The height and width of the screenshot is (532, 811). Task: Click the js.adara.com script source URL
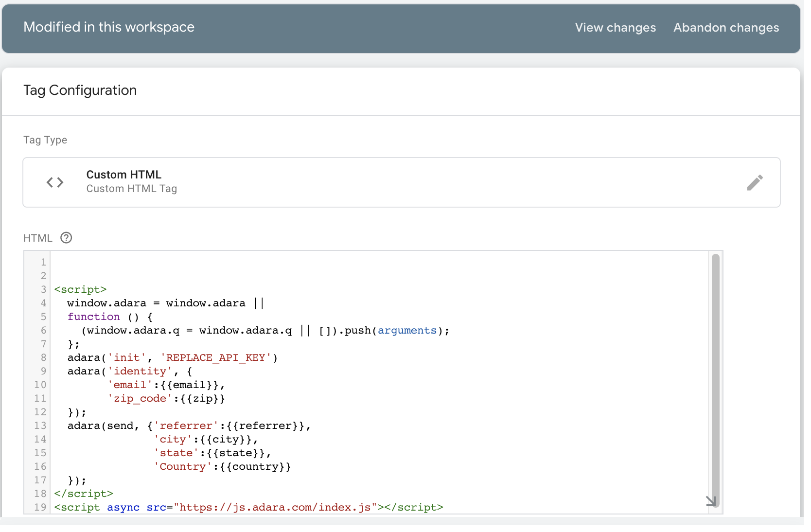[x=275, y=508]
